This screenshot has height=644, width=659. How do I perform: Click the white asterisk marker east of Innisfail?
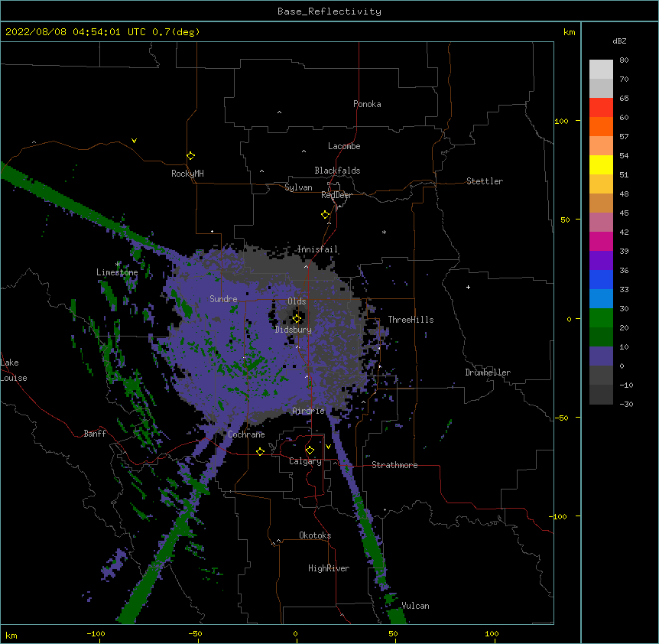384,232
